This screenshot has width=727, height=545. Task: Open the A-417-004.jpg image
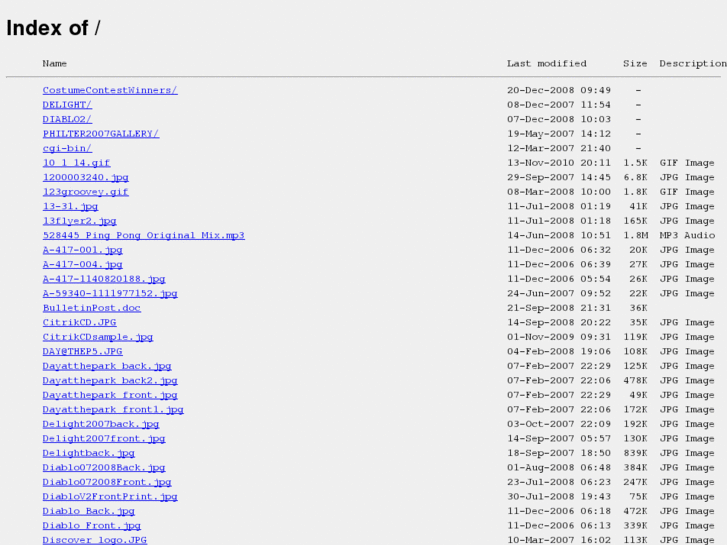pos(83,264)
